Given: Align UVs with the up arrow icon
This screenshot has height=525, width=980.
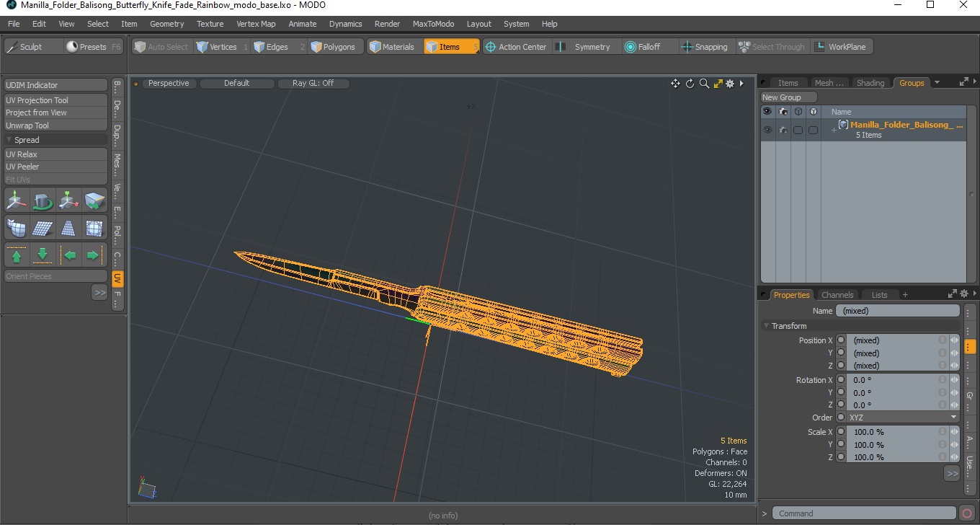Looking at the screenshot, I should (x=17, y=255).
